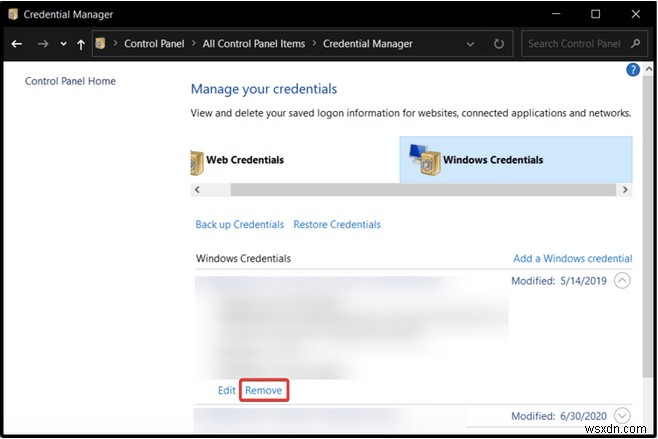This screenshot has width=658, height=439.
Task: Close the Credential Manager window
Action: pos(636,14)
